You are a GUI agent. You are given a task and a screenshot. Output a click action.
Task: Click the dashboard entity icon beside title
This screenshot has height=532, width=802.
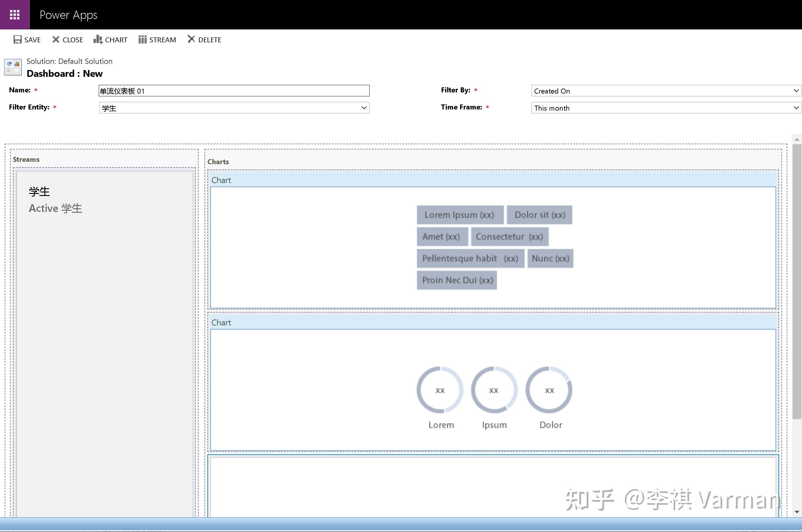[13, 67]
